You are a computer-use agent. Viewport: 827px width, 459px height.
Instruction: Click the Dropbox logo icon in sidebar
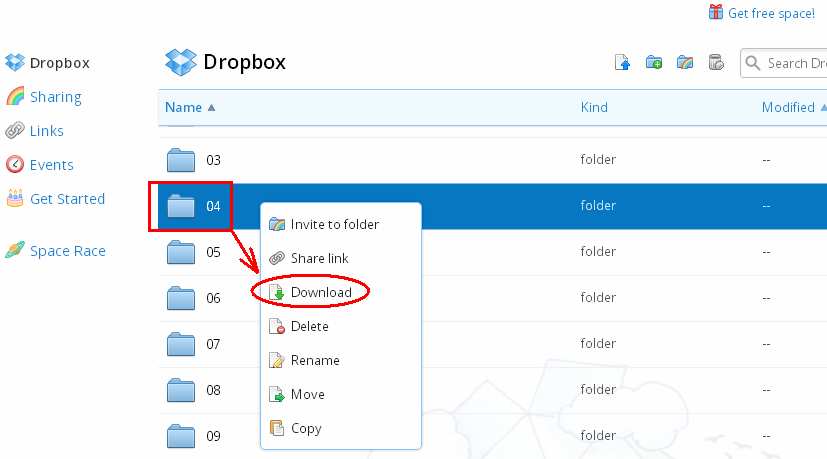tap(15, 62)
